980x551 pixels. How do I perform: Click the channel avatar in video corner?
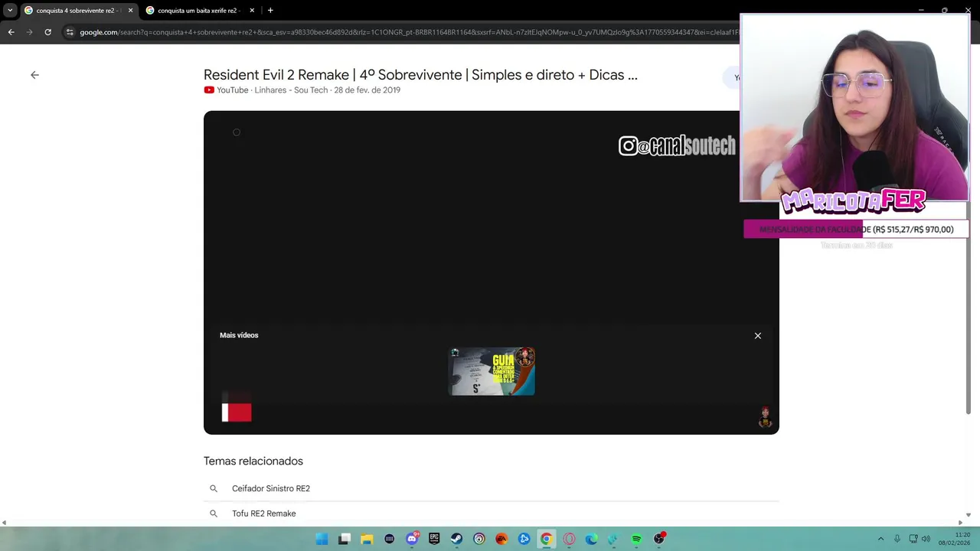click(x=765, y=417)
